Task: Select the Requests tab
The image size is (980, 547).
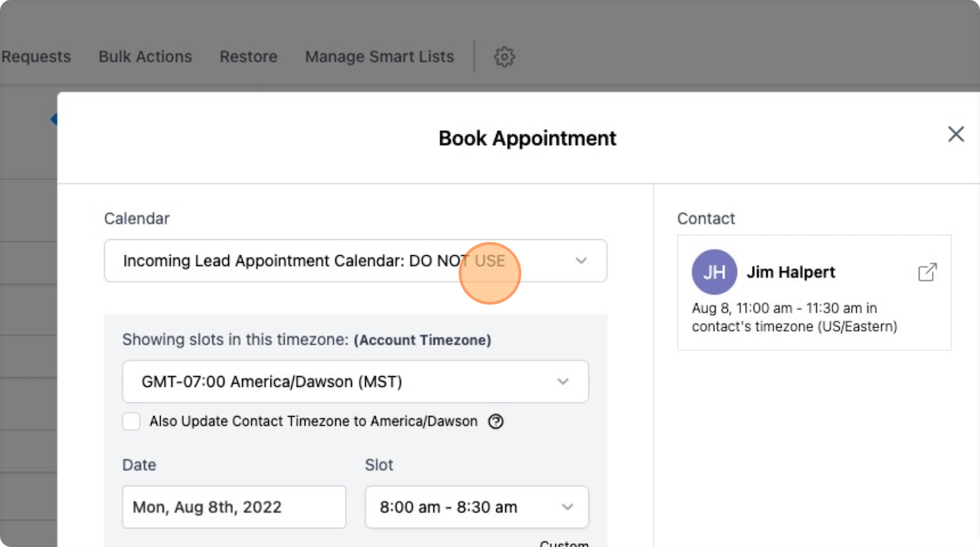Action: point(36,57)
